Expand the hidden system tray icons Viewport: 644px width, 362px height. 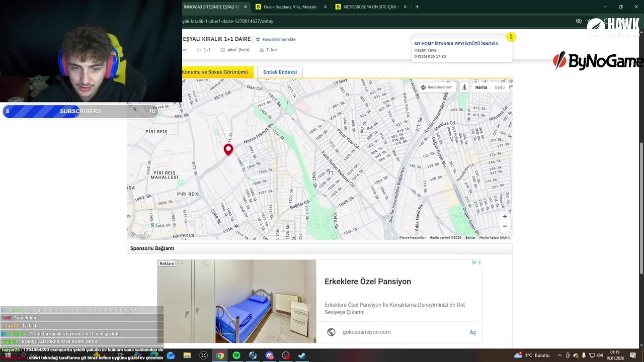[x=559, y=355]
